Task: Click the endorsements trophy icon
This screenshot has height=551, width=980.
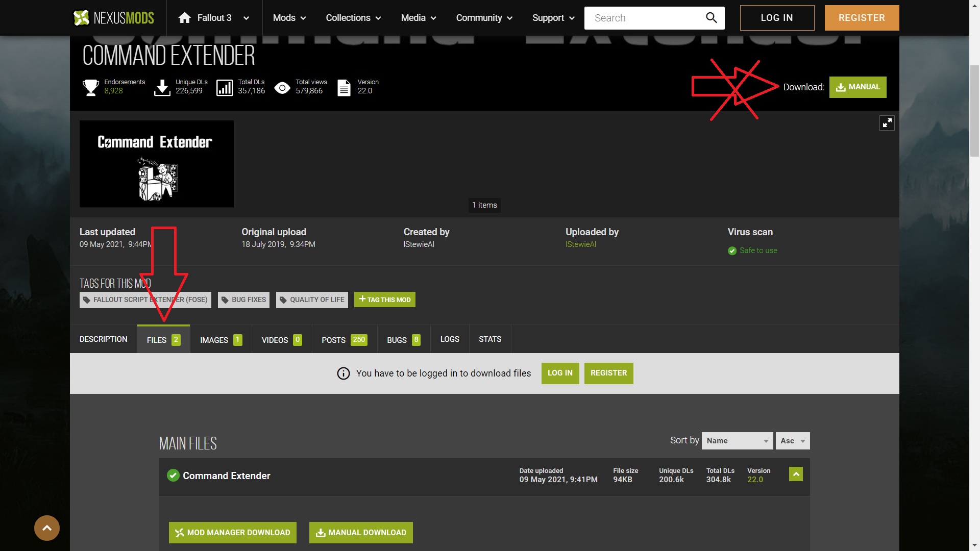Action: point(91,87)
